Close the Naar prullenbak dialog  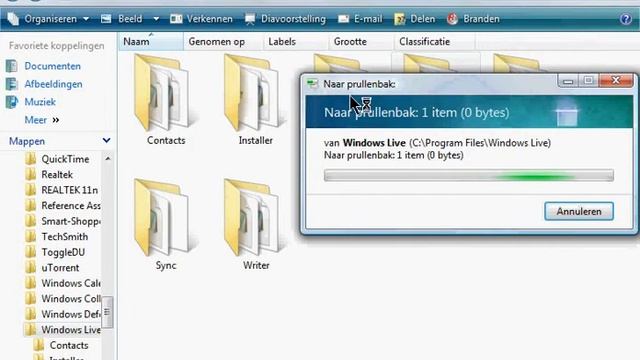(616, 81)
